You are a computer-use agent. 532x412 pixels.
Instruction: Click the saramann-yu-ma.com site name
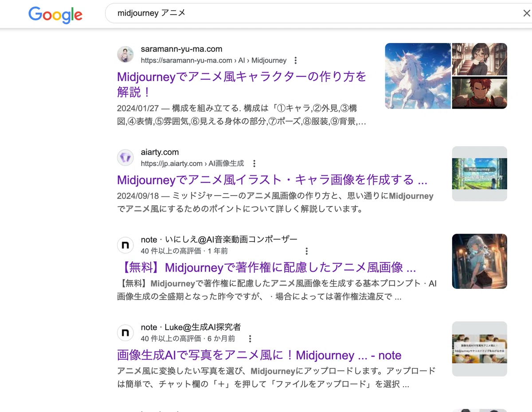point(181,49)
